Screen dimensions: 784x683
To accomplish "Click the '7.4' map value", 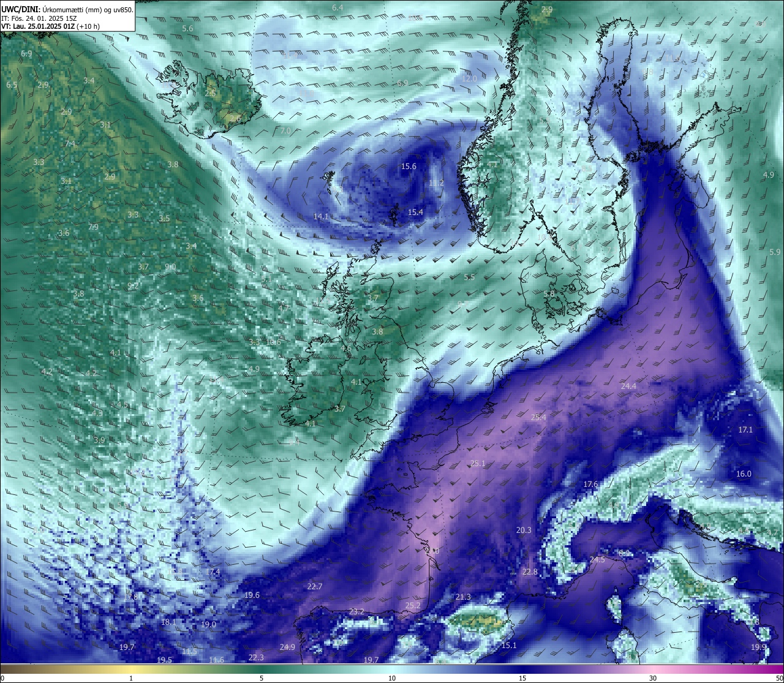I will [70, 144].
